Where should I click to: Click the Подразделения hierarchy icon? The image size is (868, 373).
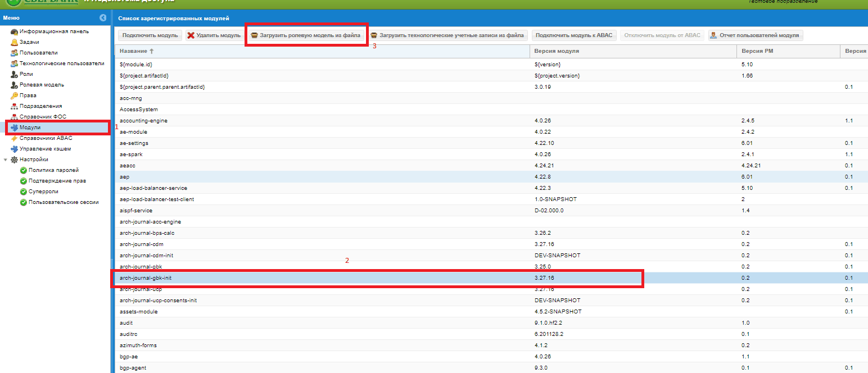pos(15,106)
